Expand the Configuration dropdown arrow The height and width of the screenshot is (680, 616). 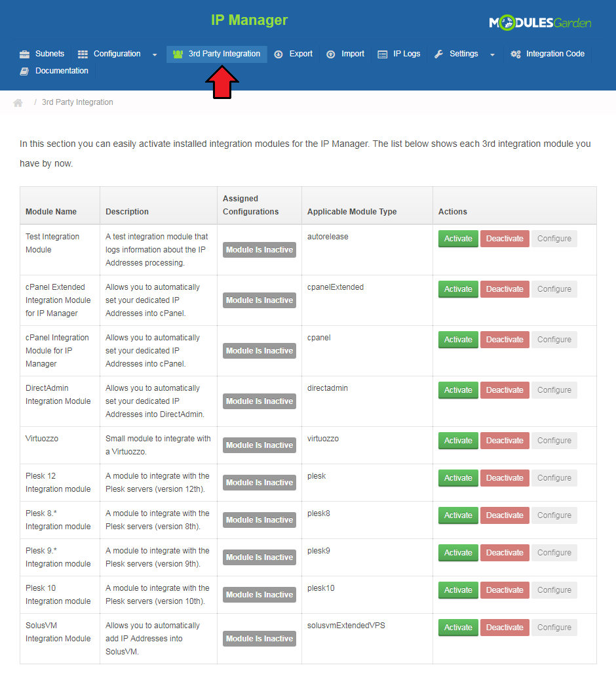pyautogui.click(x=155, y=54)
